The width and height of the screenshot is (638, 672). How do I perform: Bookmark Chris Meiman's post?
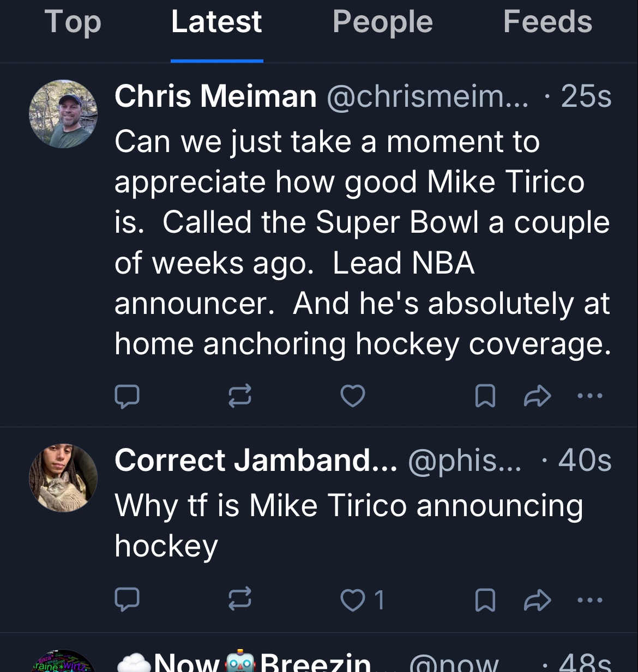tap(485, 396)
